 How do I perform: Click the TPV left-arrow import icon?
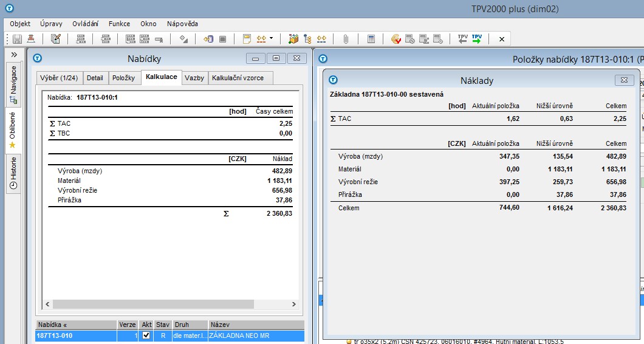(463, 39)
